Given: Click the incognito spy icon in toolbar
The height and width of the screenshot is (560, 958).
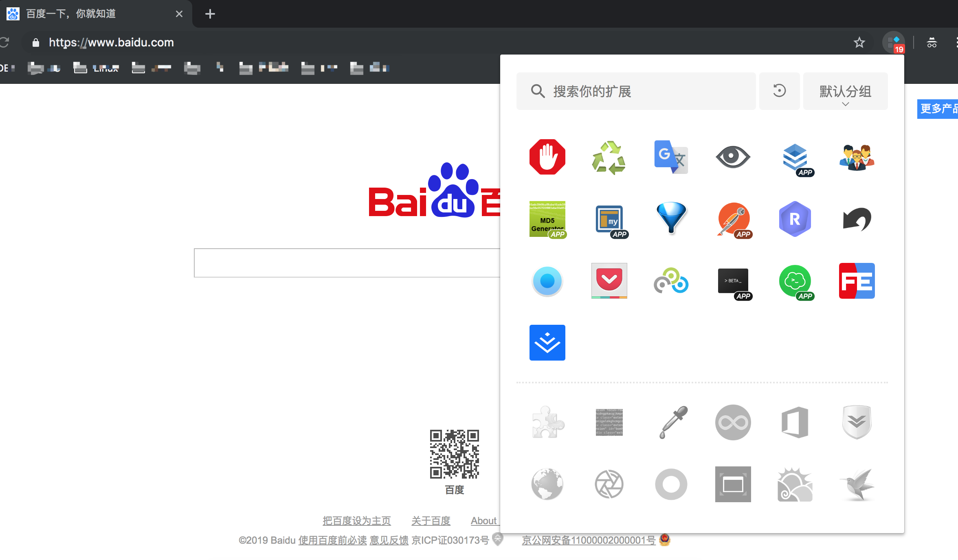Looking at the screenshot, I should [x=932, y=42].
